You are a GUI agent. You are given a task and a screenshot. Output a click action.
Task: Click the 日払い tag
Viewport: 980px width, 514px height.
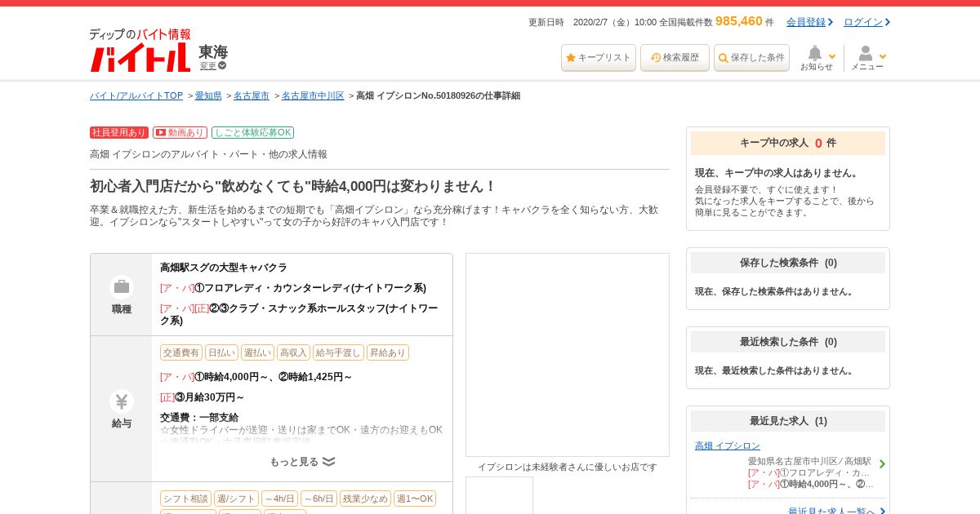coord(221,352)
